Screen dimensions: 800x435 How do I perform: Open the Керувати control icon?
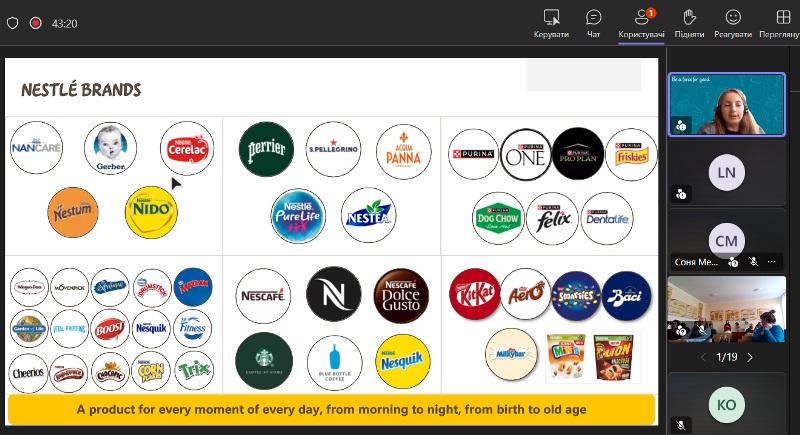tap(552, 17)
